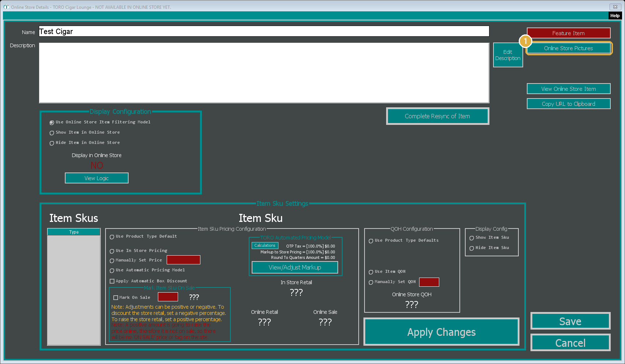Click inside the Description text box
625x364 pixels.
pyautogui.click(x=264, y=73)
